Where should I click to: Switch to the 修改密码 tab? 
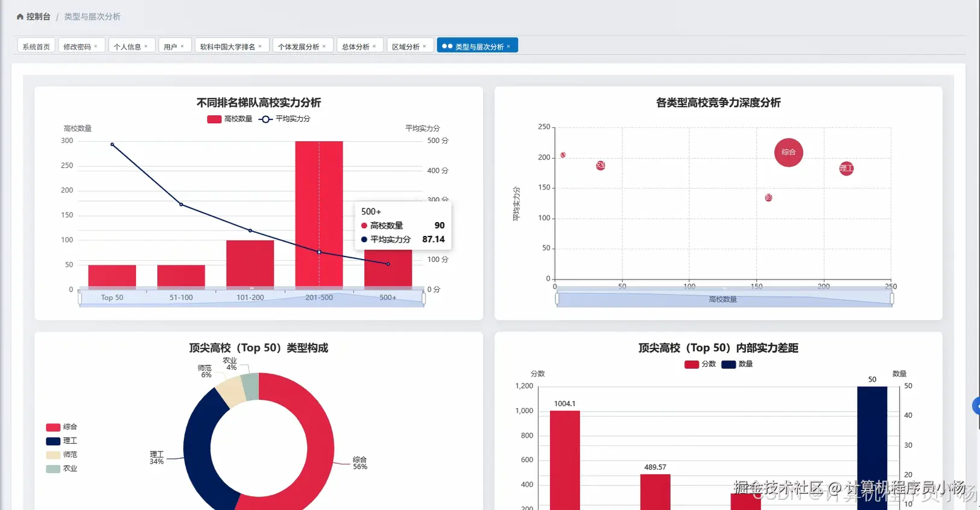pos(77,46)
